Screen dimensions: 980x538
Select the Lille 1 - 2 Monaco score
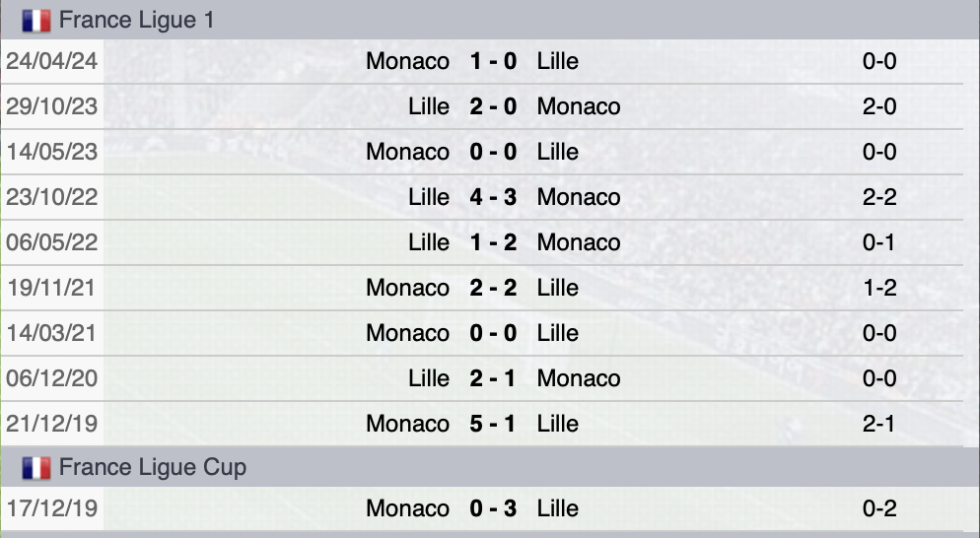pos(493,242)
